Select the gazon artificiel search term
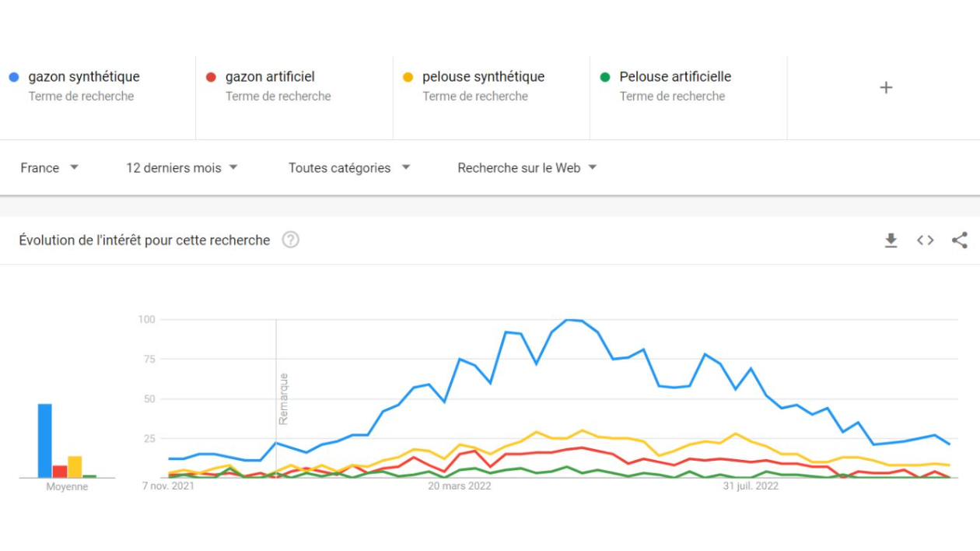The image size is (980, 551). [x=270, y=77]
